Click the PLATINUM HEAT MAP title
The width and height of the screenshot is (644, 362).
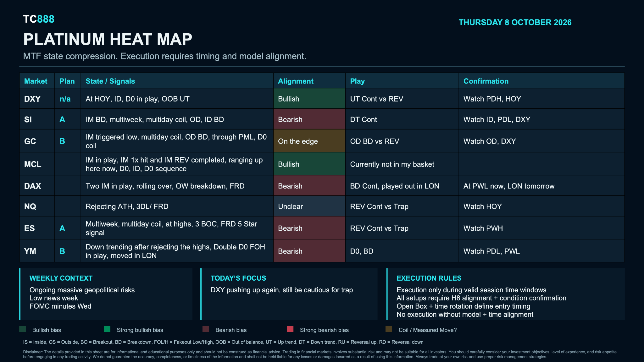point(108,39)
